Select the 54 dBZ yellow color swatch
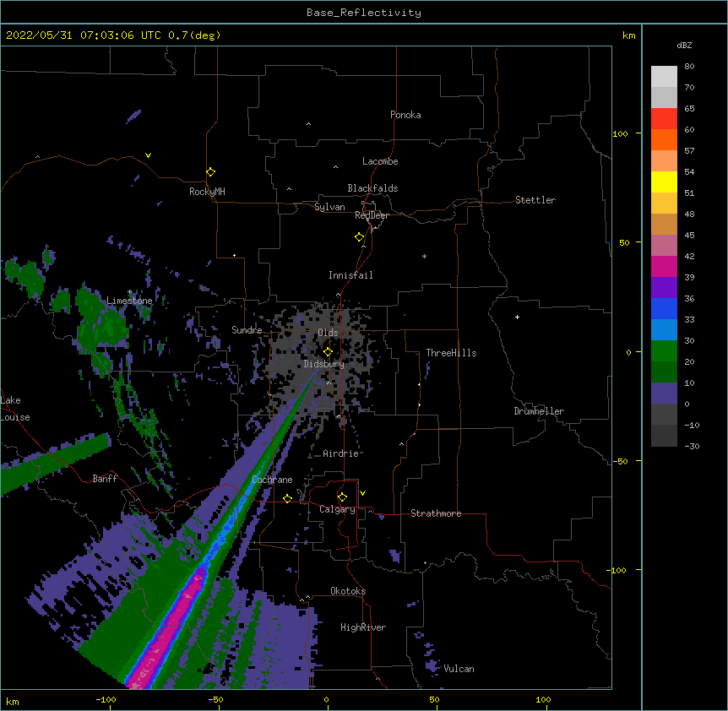Viewport: 728px width, 711px height. pos(664,182)
